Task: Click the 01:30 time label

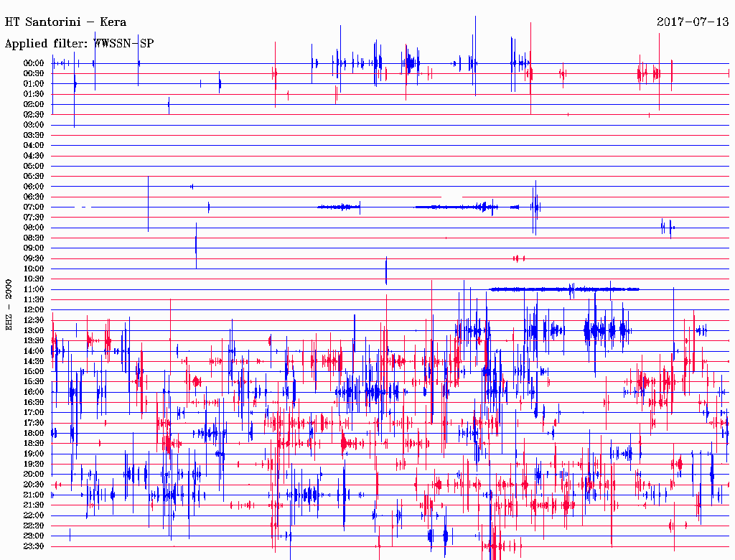Action: [x=33, y=94]
